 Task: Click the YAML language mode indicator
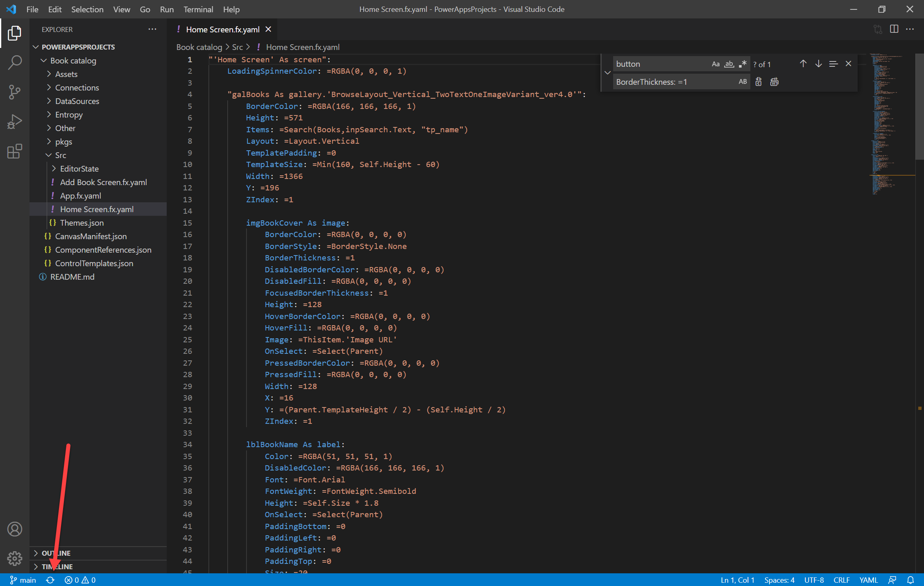click(x=868, y=580)
